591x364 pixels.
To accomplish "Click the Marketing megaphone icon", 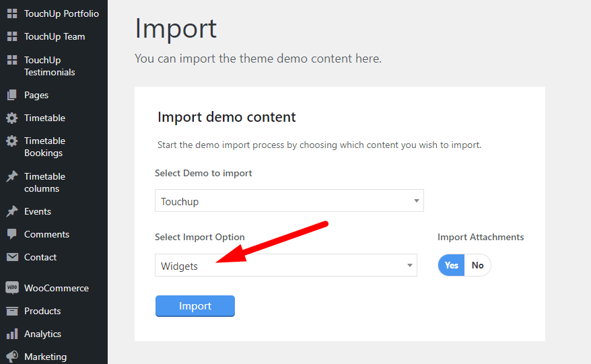I will (12, 357).
